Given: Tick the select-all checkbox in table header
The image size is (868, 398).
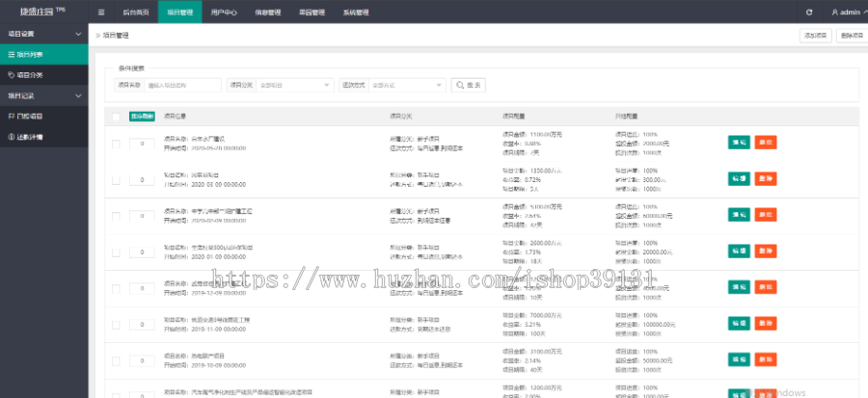Looking at the screenshot, I should pyautogui.click(x=116, y=117).
